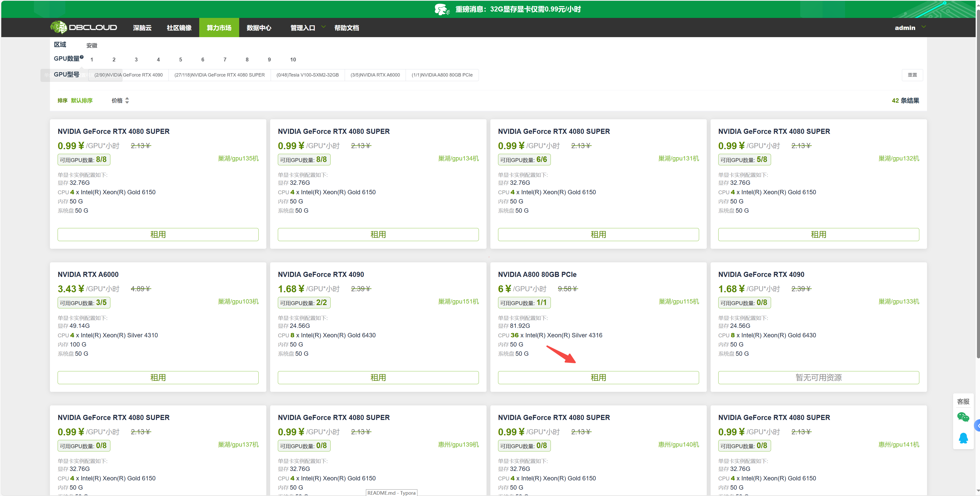Expand the admin user dropdown
This screenshot has width=980, height=496.
point(923,27)
